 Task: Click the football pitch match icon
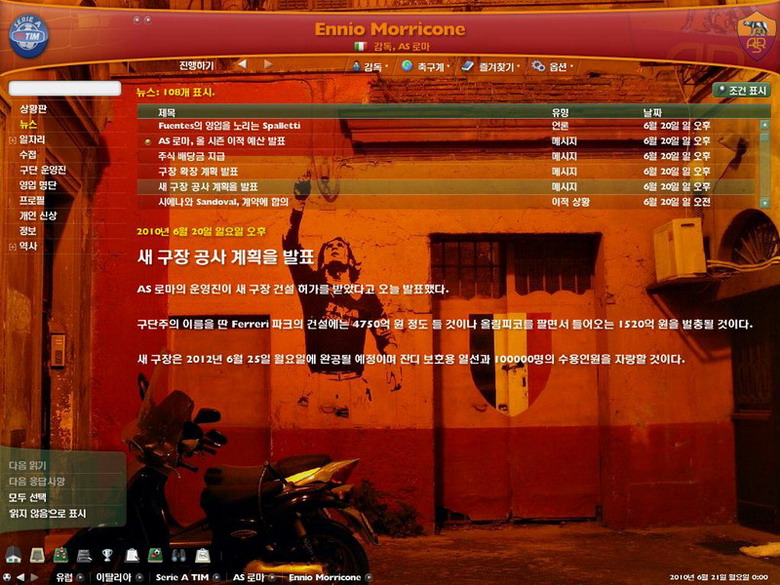point(155,555)
